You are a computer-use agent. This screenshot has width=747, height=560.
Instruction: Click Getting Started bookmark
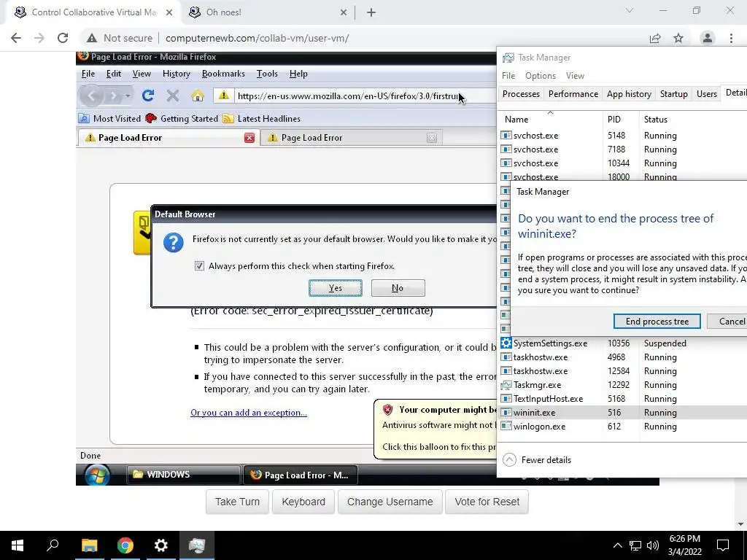coord(182,119)
